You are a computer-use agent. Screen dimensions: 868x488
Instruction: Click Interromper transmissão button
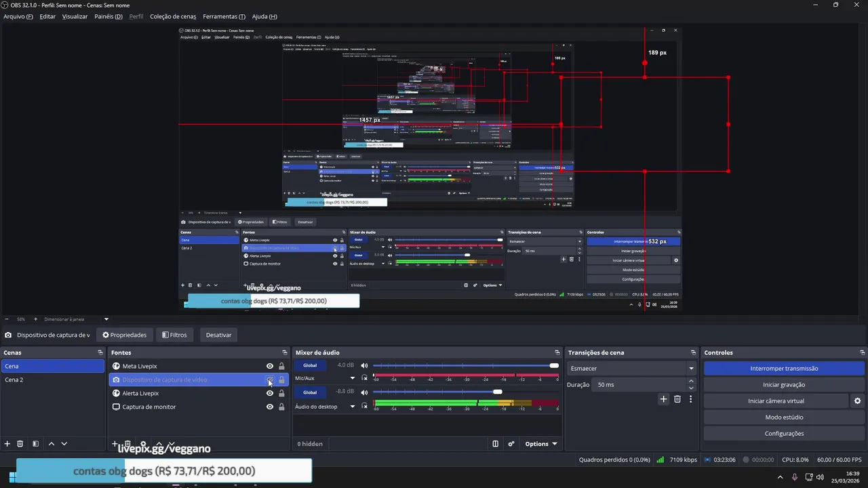point(784,369)
